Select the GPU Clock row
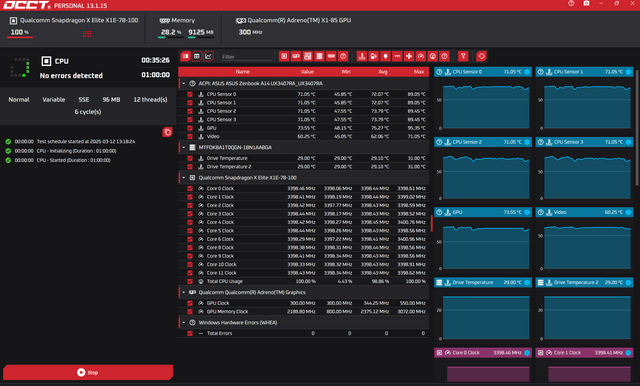This screenshot has width=640, height=386. (304, 303)
